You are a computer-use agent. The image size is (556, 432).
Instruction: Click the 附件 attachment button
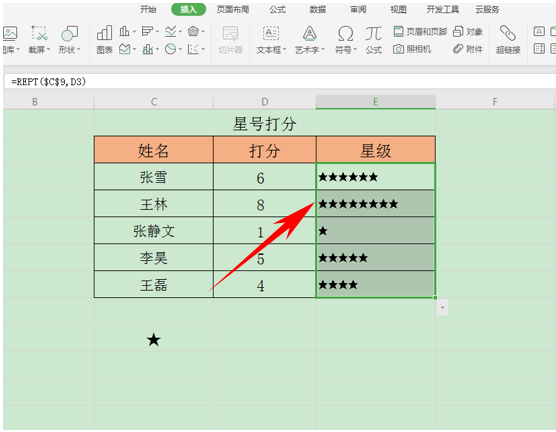[468, 49]
